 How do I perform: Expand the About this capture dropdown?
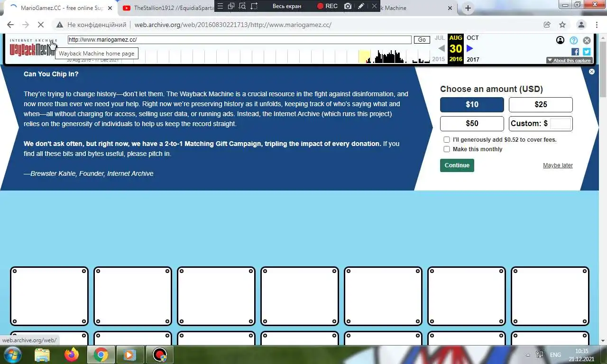[x=570, y=60]
